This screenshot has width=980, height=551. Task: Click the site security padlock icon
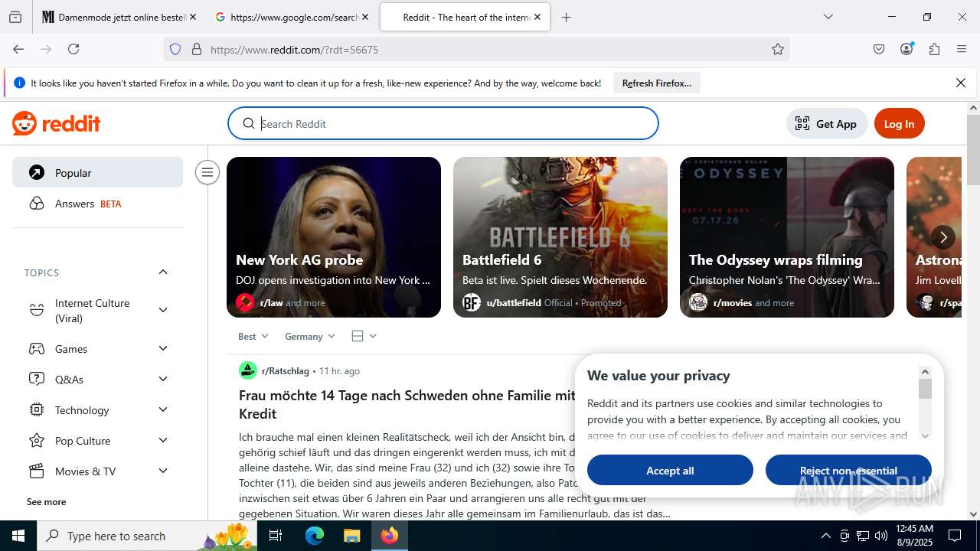click(x=197, y=49)
